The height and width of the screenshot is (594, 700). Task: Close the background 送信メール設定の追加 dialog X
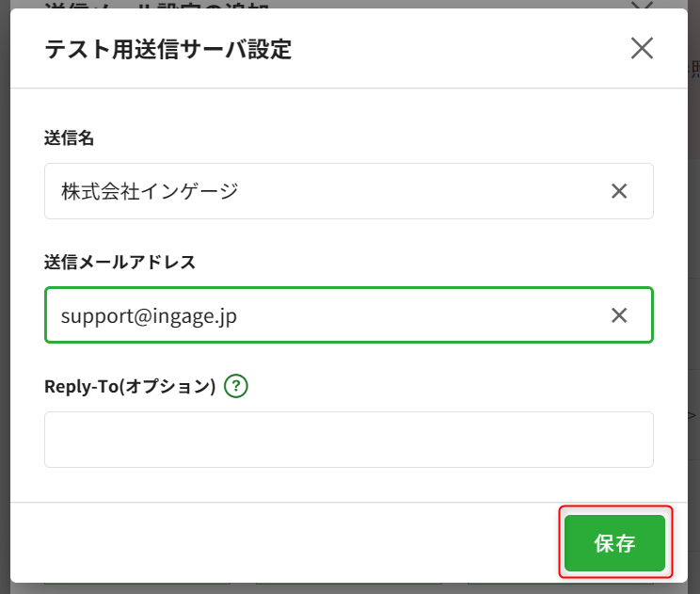point(642,5)
